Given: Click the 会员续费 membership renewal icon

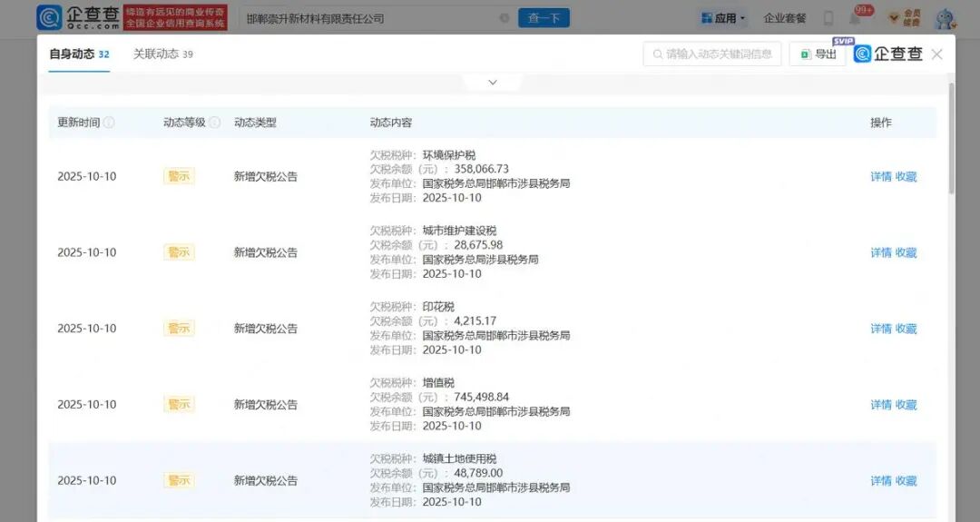Looking at the screenshot, I should coord(904,18).
